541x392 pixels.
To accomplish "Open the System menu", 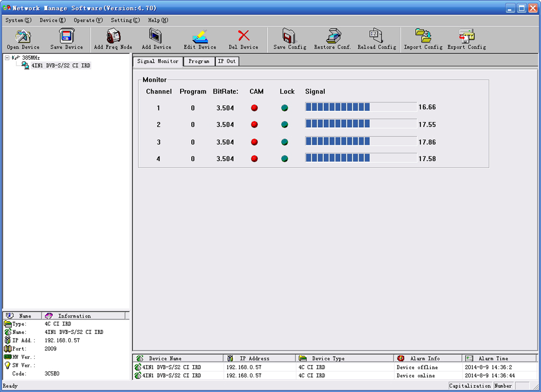I will coord(18,21).
